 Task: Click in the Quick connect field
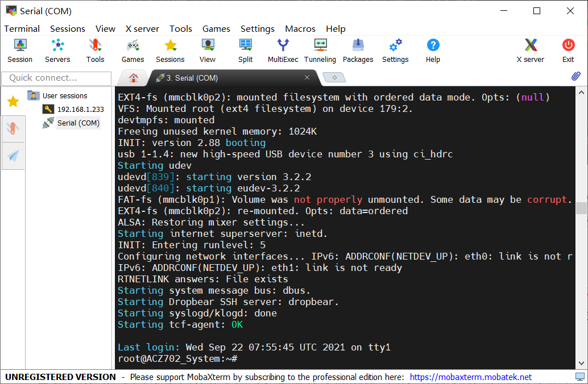[56, 78]
